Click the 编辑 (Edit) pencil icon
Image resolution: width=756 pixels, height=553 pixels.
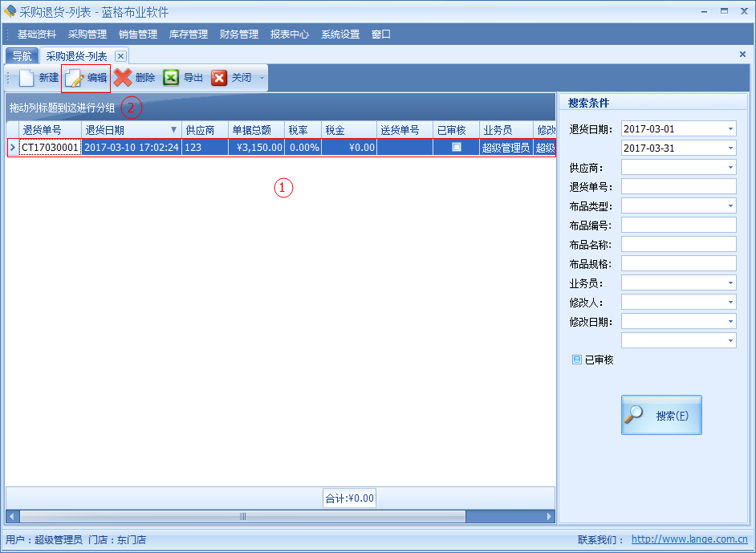pyautogui.click(x=75, y=78)
